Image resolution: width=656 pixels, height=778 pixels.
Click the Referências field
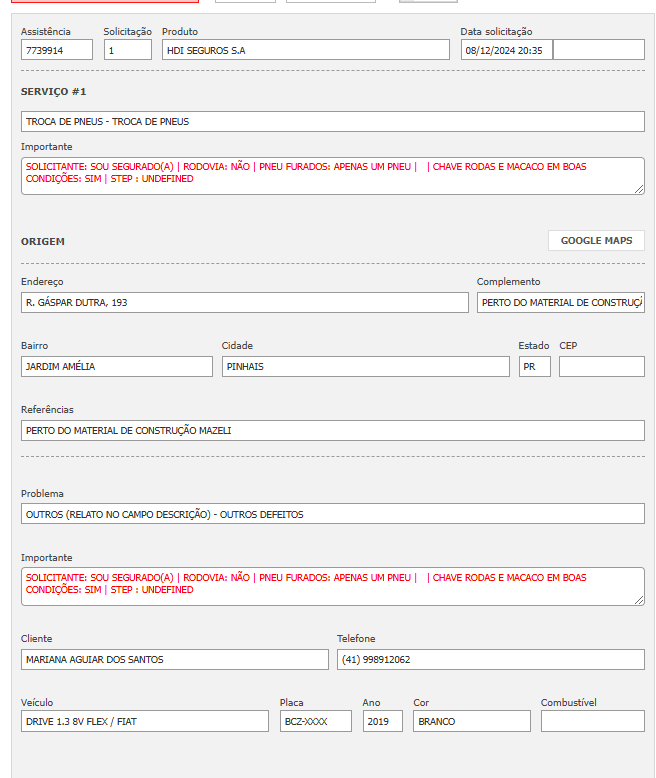coord(332,431)
